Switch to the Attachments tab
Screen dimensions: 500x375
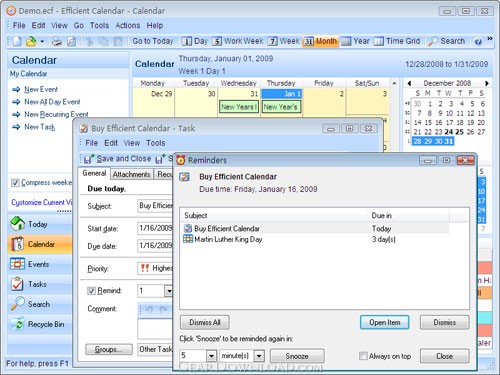pyautogui.click(x=131, y=174)
